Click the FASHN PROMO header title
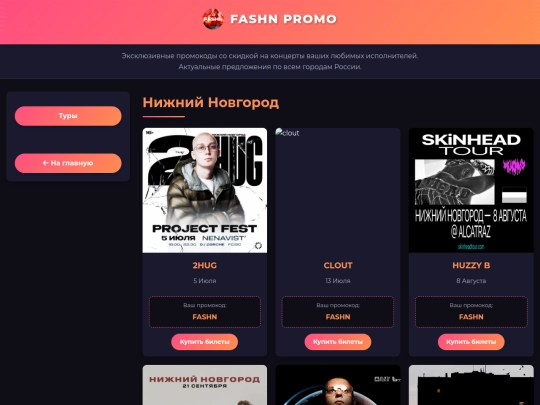The image size is (540, 405). 283,19
